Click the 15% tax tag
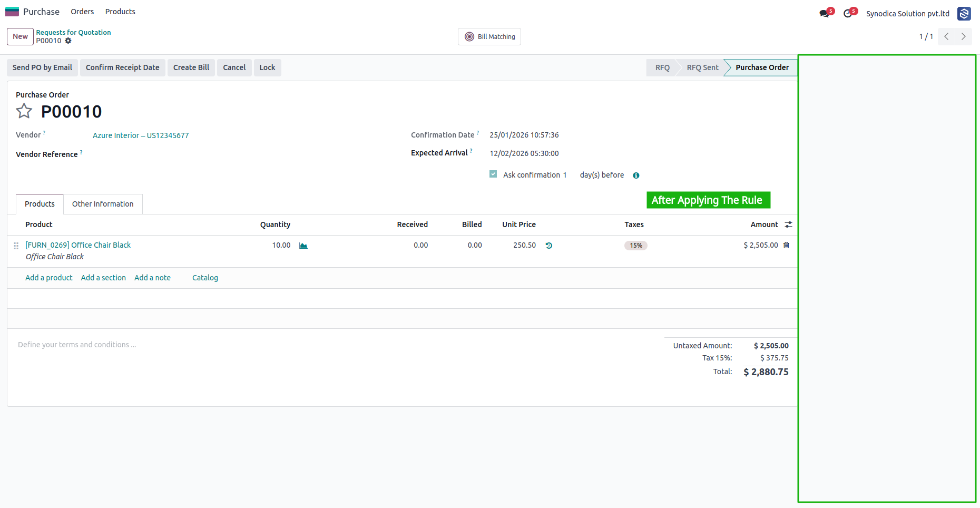 [636, 246]
